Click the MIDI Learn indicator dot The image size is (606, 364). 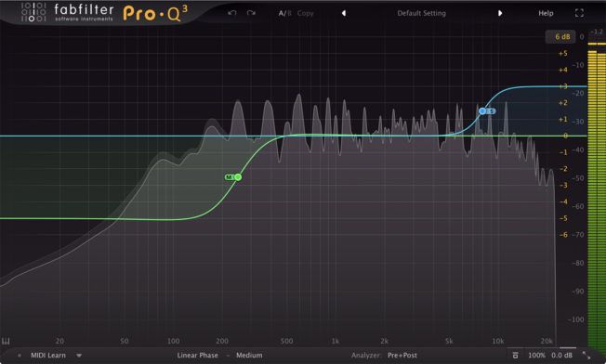click(20, 355)
